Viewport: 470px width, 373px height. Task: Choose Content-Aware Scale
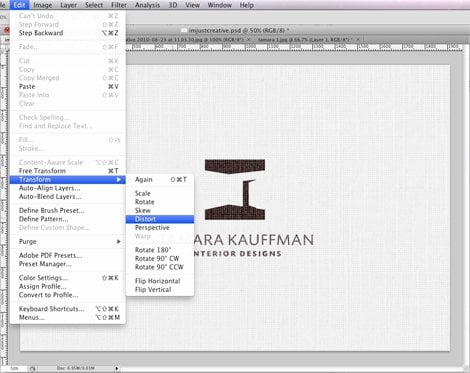tap(68, 162)
